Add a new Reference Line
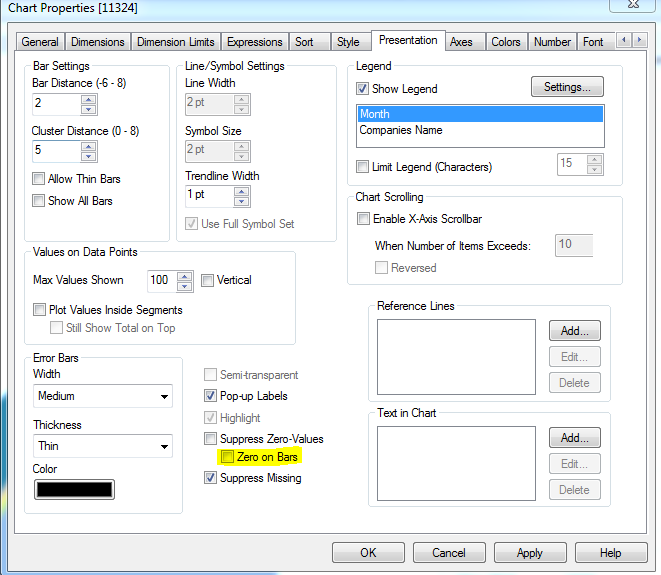 (x=575, y=331)
